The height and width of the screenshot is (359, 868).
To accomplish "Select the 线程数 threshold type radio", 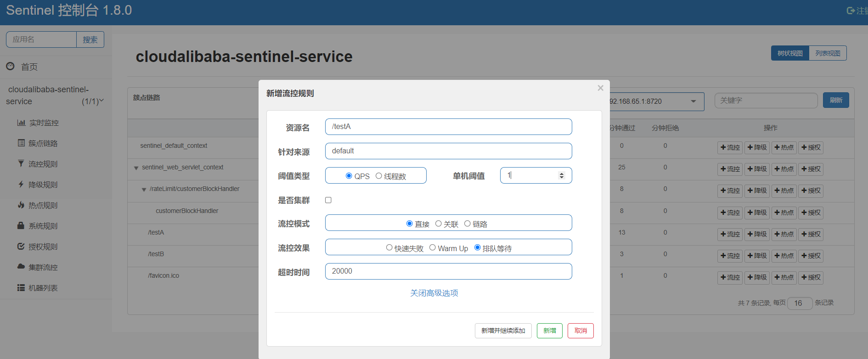I will 379,176.
